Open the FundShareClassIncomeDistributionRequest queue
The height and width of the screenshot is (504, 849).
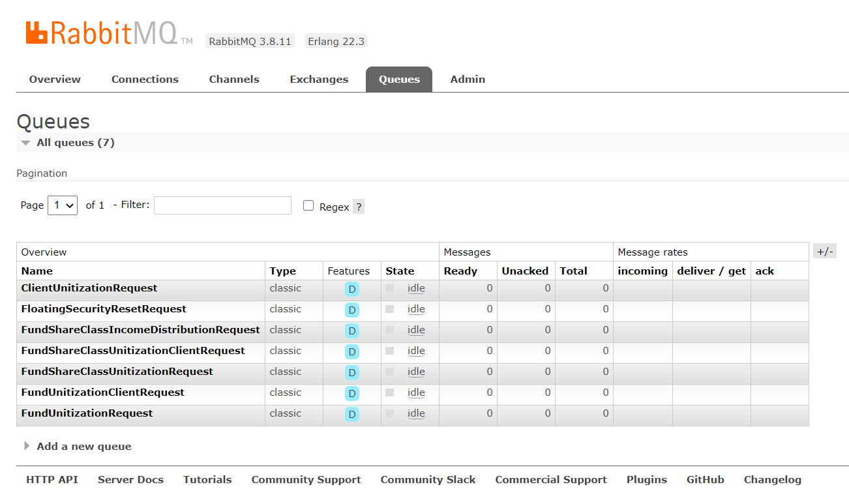click(x=140, y=330)
